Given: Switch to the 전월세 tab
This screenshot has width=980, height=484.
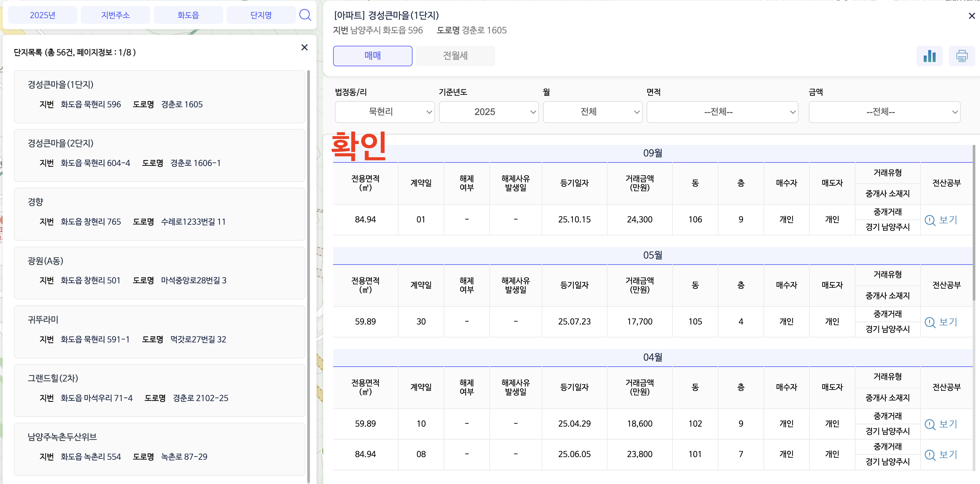Looking at the screenshot, I should click(455, 56).
